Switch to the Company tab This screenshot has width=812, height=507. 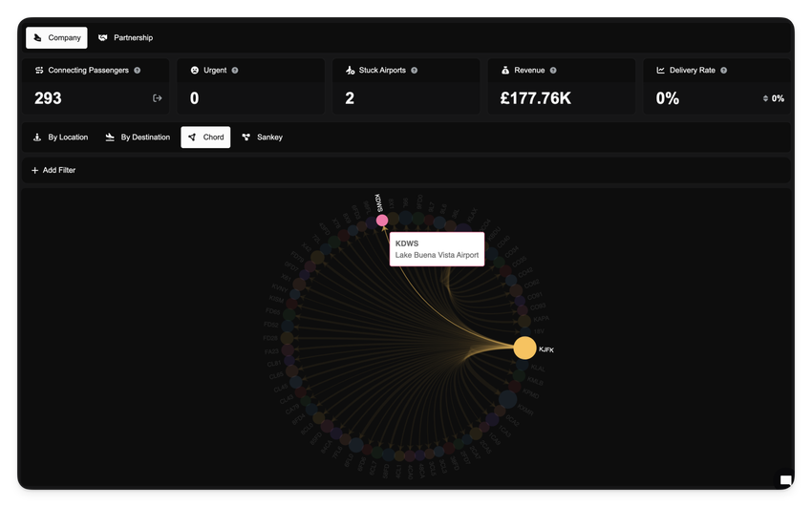[x=56, y=38]
